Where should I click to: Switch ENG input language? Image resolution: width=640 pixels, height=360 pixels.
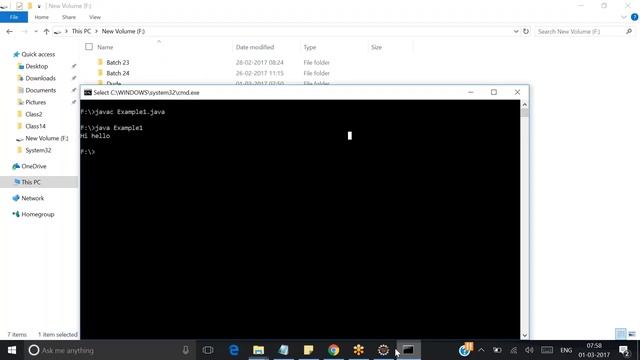click(x=566, y=350)
